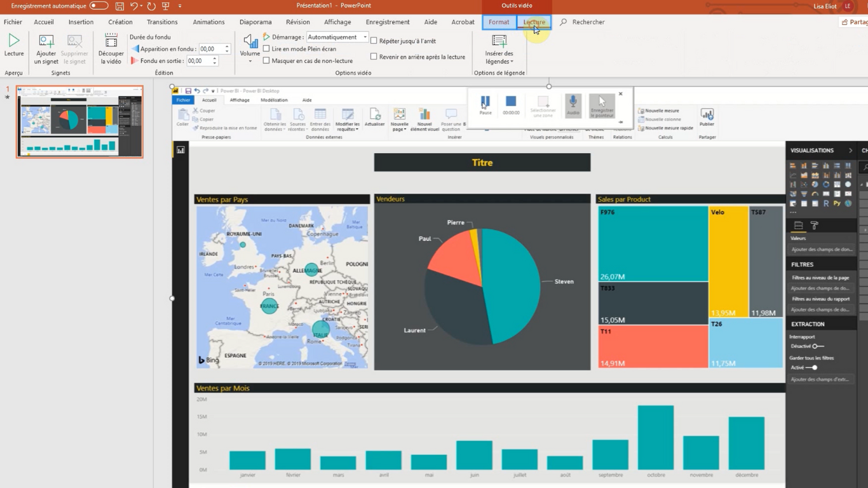Screen dimensions: 868x488
Task: Switch to the Animations ribbon tab
Action: tap(208, 22)
